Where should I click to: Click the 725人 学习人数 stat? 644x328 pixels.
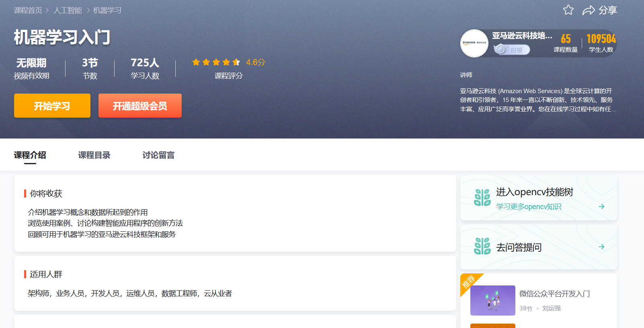point(145,68)
